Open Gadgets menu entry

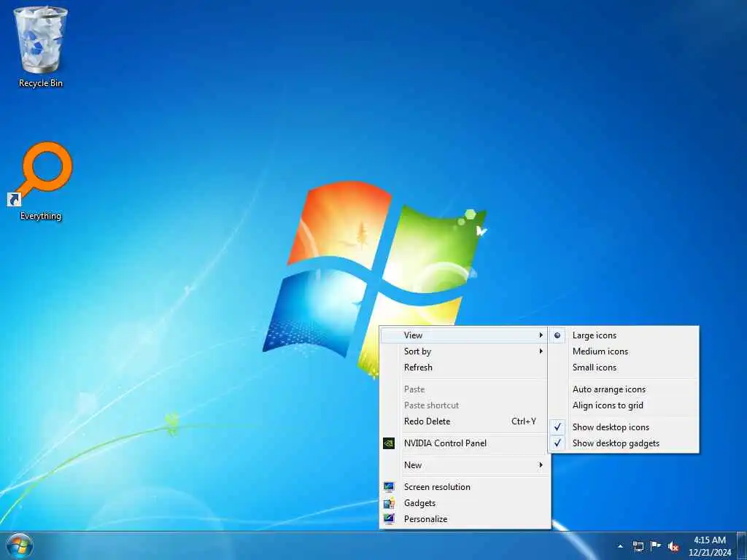coord(465,503)
